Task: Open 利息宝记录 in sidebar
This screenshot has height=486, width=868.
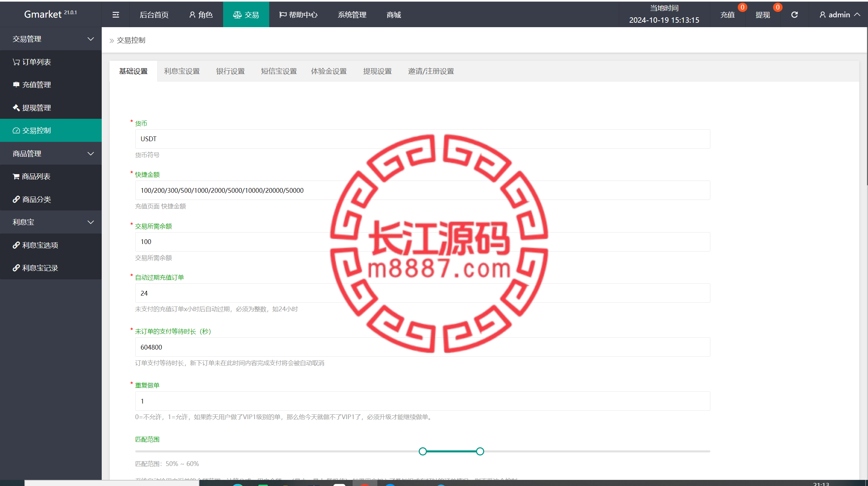Action: pyautogui.click(x=51, y=268)
